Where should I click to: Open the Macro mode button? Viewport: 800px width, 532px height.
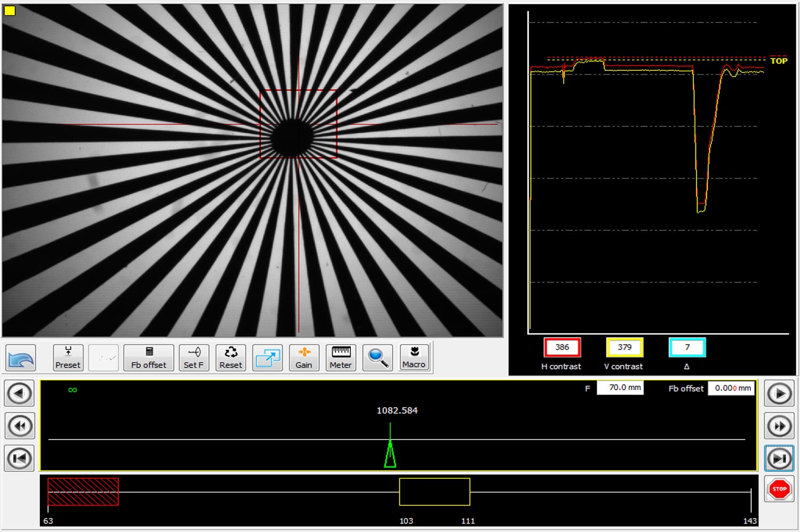pos(414,358)
